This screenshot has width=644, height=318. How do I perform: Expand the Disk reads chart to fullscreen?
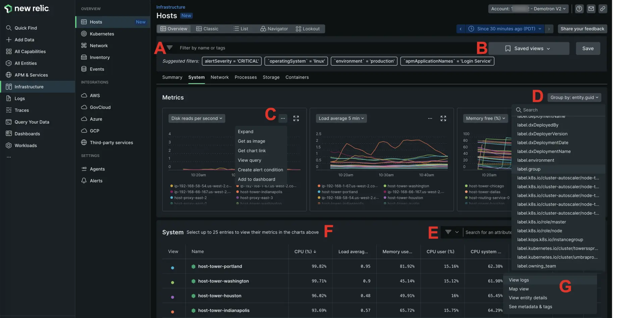296,118
